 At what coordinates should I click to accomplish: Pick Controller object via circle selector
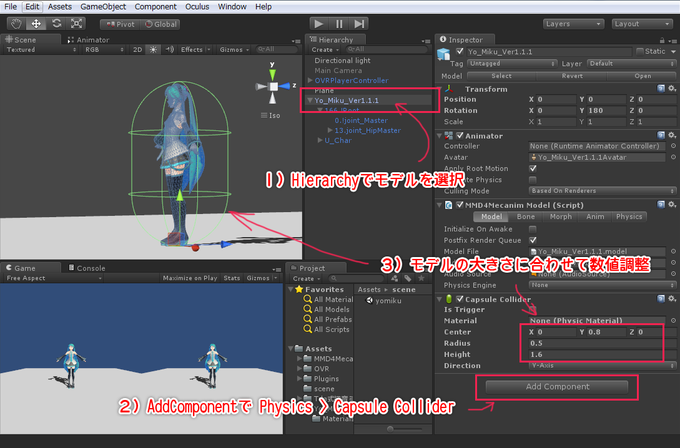coord(673,146)
